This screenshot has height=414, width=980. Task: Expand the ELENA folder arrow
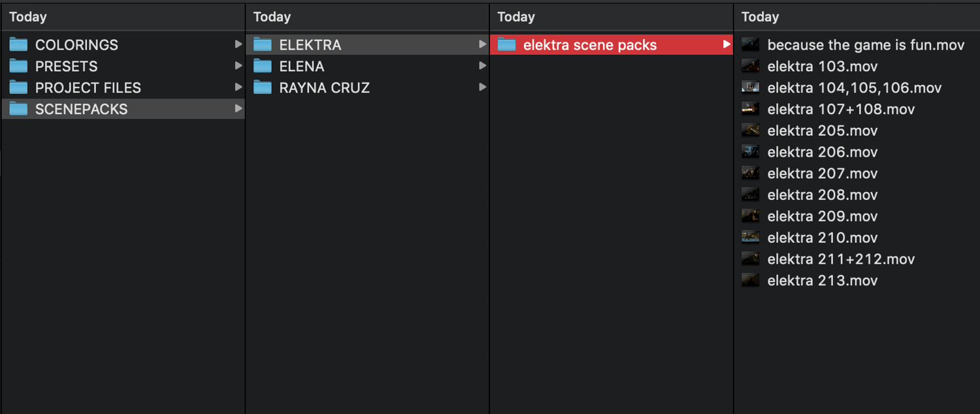coord(482,67)
